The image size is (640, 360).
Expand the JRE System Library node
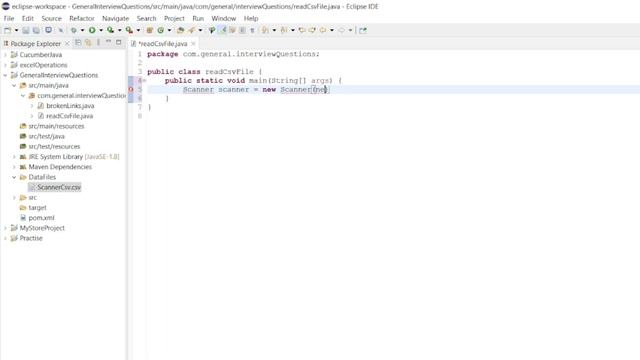14,157
